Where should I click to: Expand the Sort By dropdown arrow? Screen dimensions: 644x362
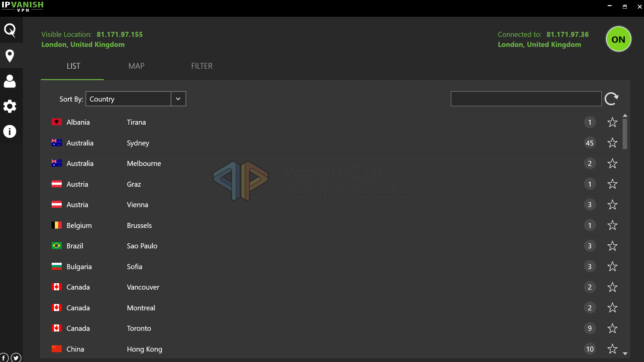(178, 99)
